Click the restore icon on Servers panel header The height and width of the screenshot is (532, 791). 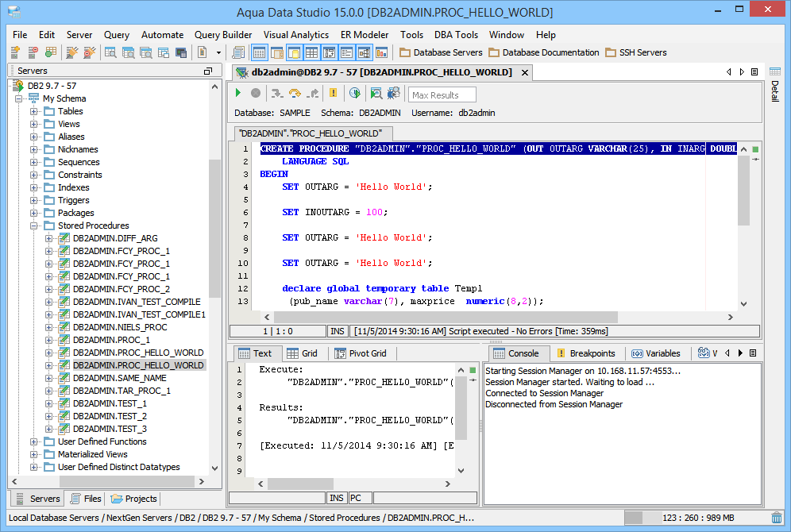[208, 71]
